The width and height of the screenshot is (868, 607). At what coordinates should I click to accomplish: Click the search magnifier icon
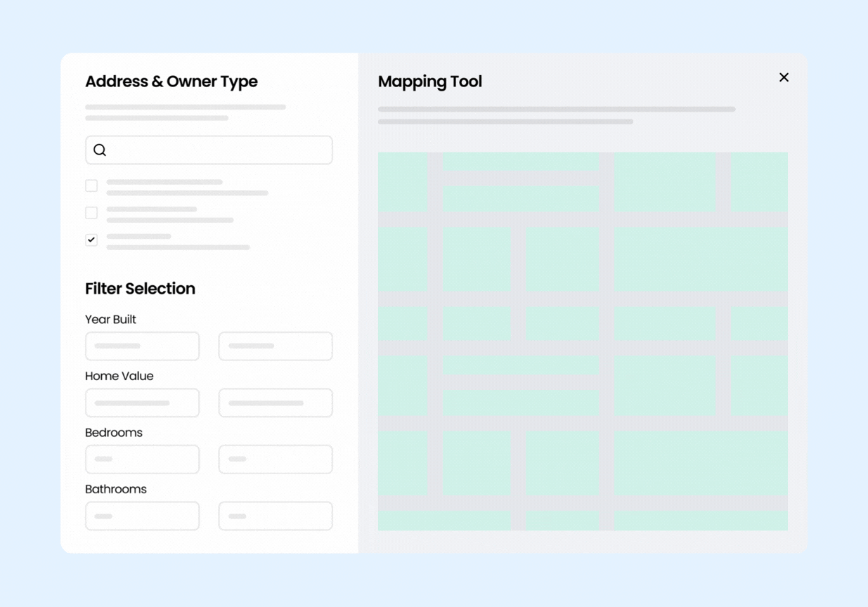(99, 150)
